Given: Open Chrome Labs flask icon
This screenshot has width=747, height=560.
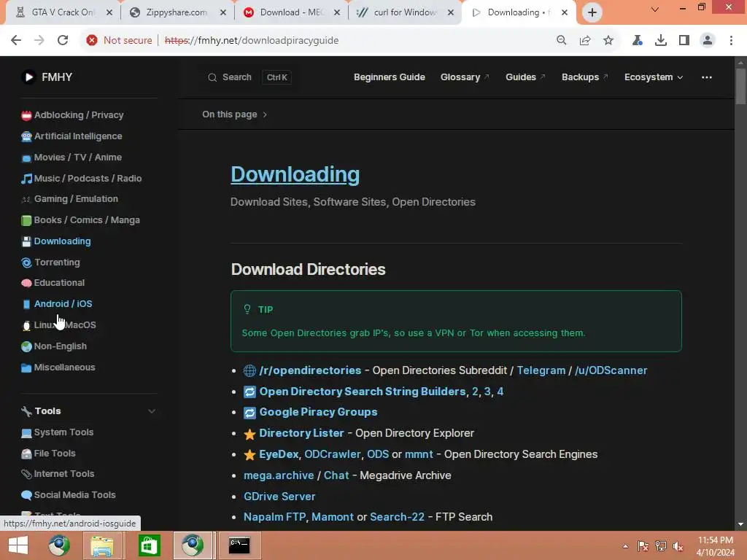Looking at the screenshot, I should coord(638,41).
